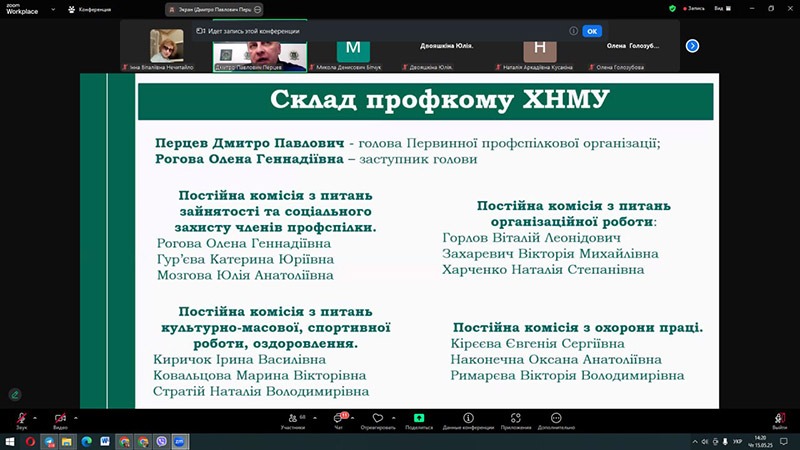Open the Приложения apps icon

[516, 419]
